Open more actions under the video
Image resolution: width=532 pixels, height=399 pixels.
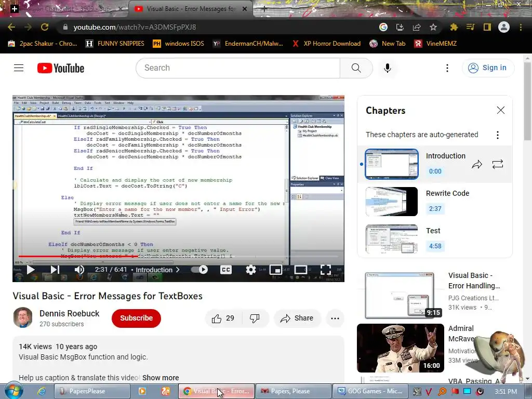click(x=335, y=318)
